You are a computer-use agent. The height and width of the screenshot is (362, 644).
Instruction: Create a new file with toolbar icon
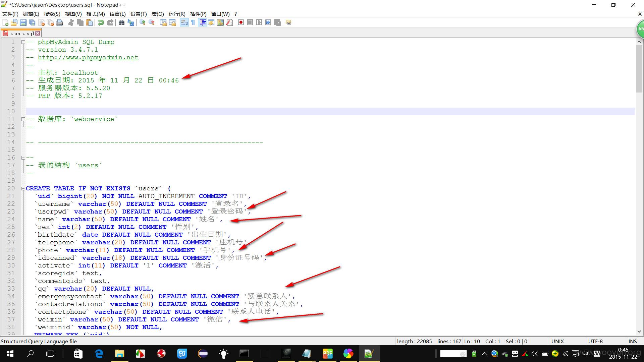pyautogui.click(x=5, y=22)
